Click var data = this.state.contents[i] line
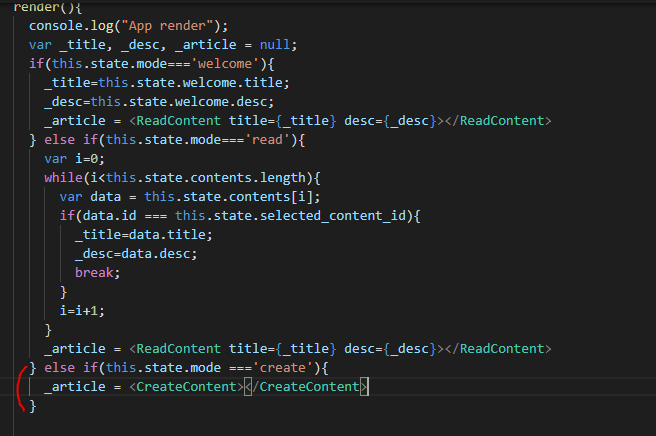The width and height of the screenshot is (656, 436). coord(190,197)
